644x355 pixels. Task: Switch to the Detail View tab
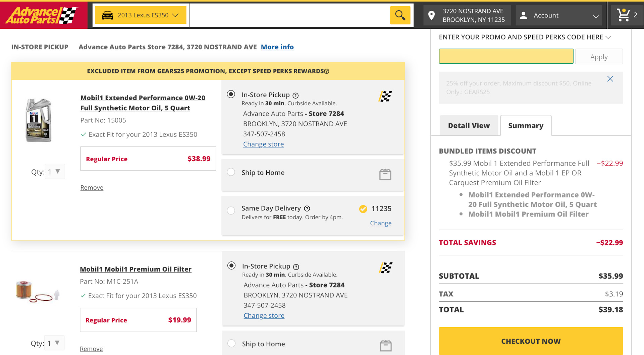point(469,125)
